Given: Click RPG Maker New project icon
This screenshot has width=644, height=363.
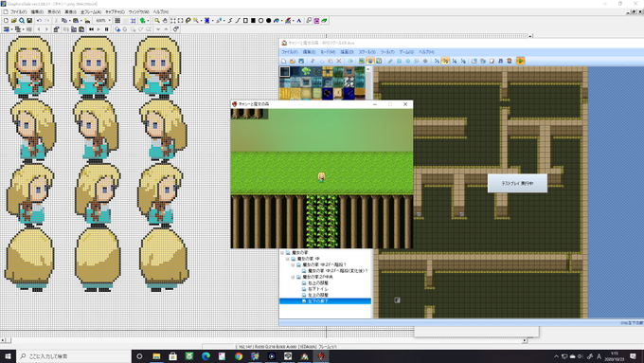Looking at the screenshot, I should point(284,61).
